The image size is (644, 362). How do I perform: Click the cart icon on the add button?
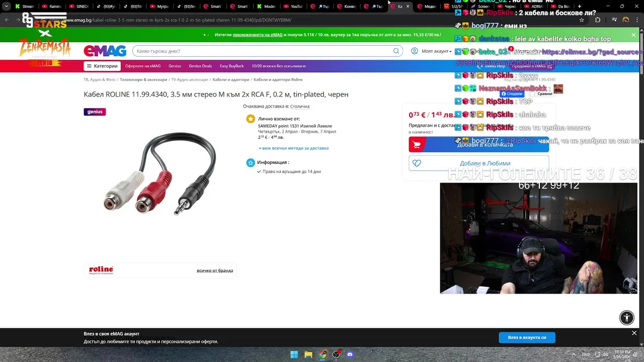click(417, 144)
